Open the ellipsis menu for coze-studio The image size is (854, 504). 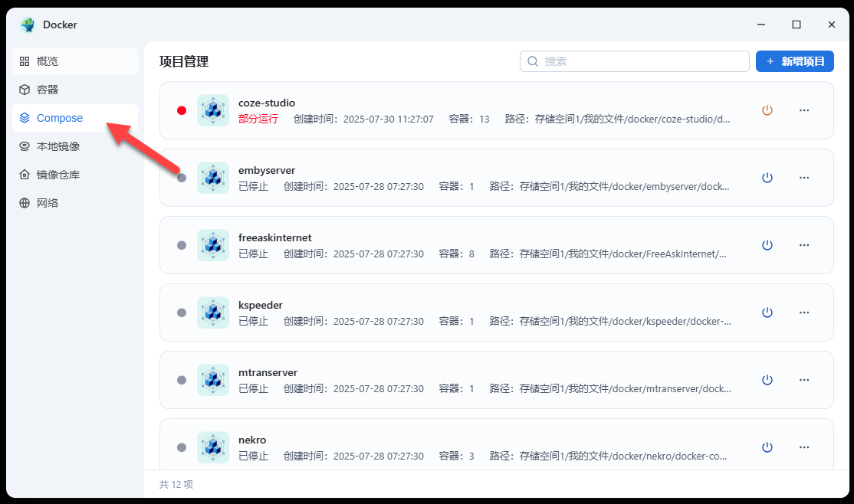tap(804, 110)
